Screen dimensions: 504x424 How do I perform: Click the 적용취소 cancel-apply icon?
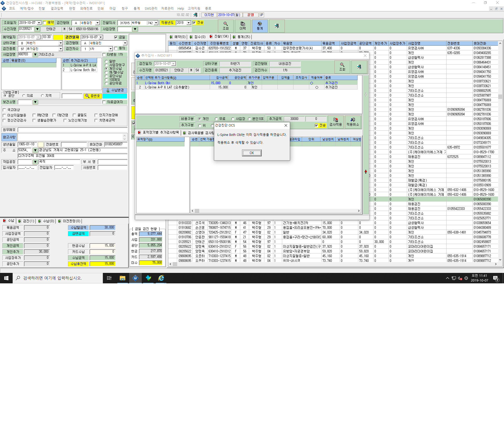coord(353,122)
